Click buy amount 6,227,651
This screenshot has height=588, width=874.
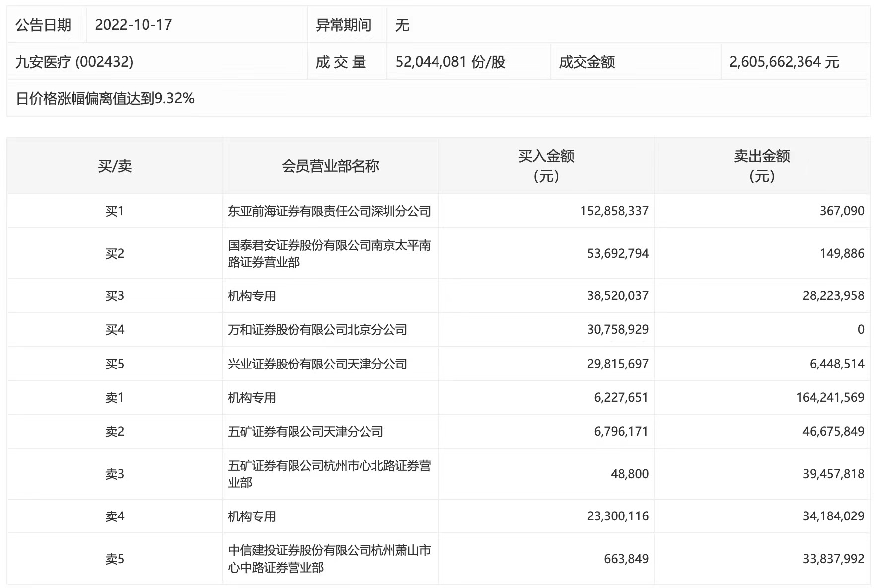pyautogui.click(x=621, y=397)
